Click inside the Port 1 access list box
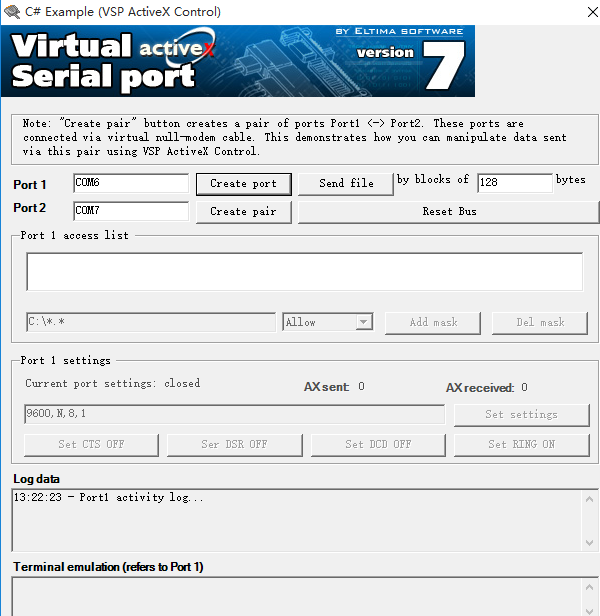 (305, 271)
